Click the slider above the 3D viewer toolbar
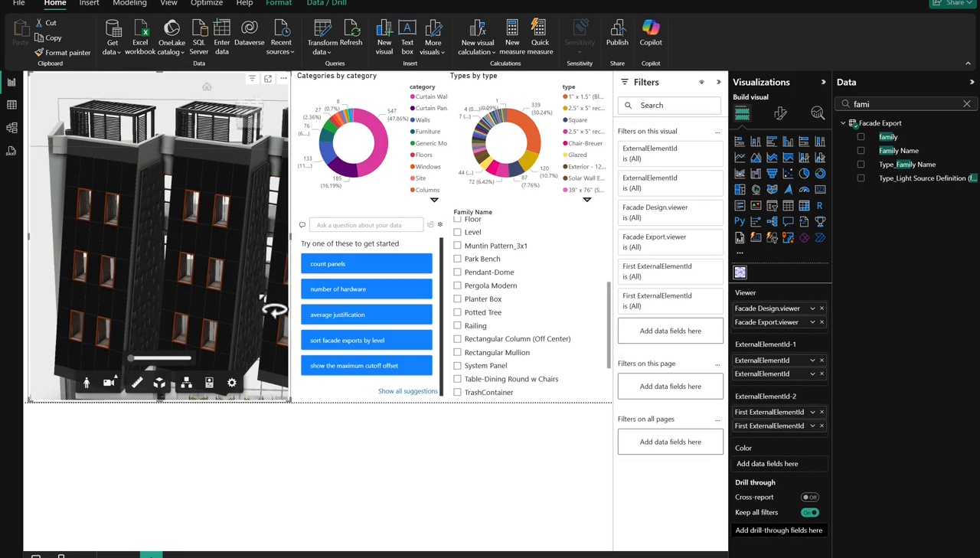980x558 pixels. pyautogui.click(x=160, y=358)
